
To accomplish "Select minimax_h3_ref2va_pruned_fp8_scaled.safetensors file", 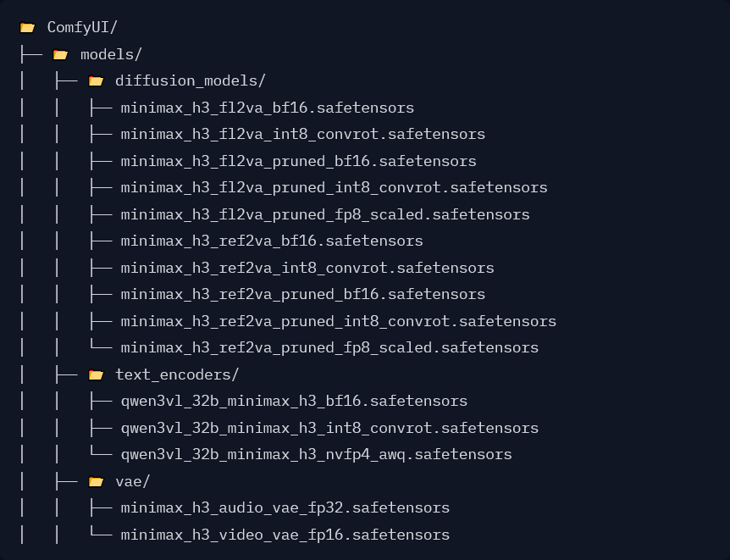I will click(x=329, y=348).
